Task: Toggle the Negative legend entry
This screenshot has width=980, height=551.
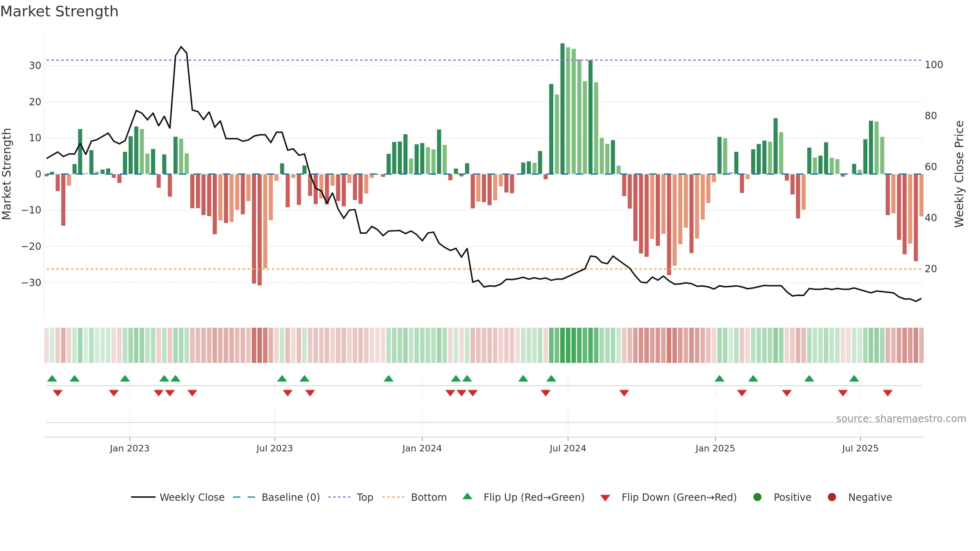Action: pos(860,497)
